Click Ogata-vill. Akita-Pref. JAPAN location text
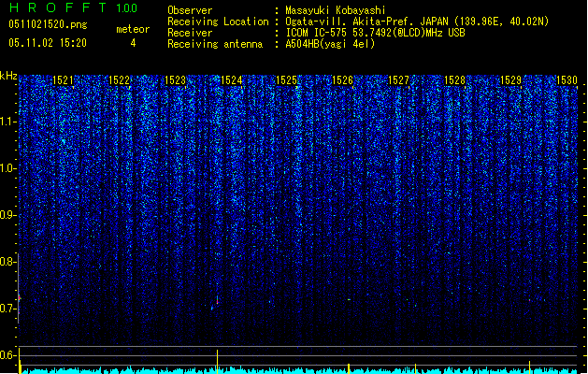Viewport: 588px width, 374px height. (x=417, y=22)
